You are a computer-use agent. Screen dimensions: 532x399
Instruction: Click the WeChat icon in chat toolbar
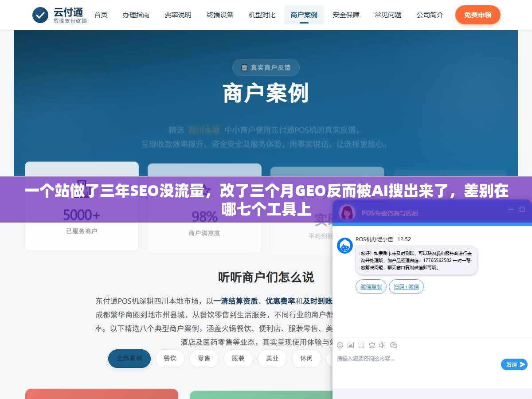pos(393,345)
